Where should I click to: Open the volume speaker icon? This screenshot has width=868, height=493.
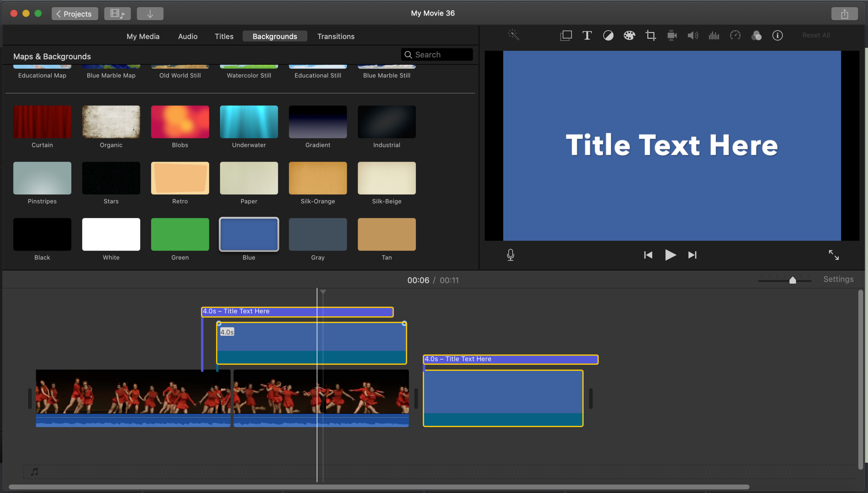[693, 35]
